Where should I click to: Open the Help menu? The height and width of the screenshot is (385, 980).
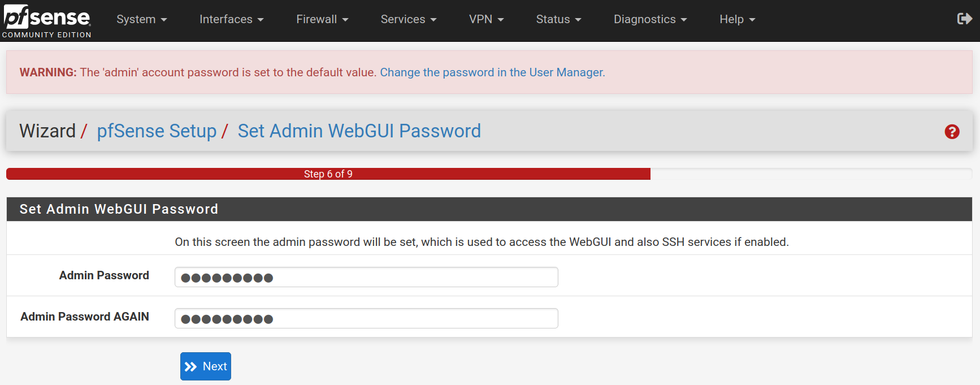point(737,19)
